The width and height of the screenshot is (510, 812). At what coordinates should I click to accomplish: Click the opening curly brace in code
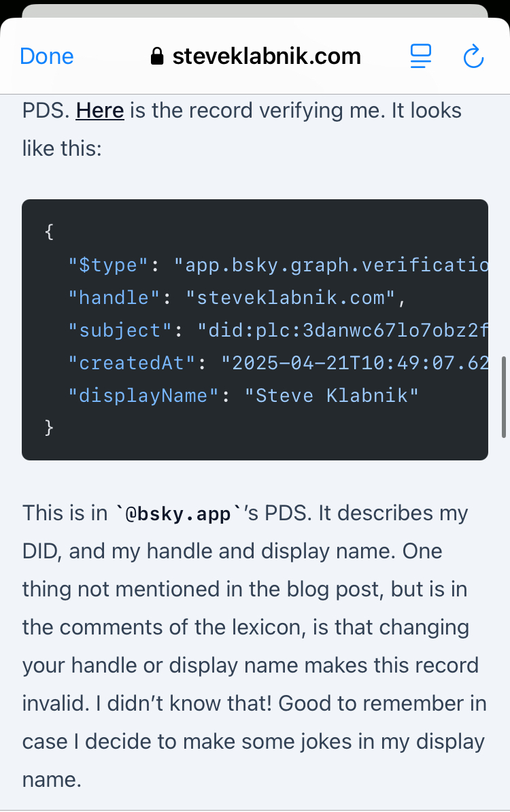point(49,232)
